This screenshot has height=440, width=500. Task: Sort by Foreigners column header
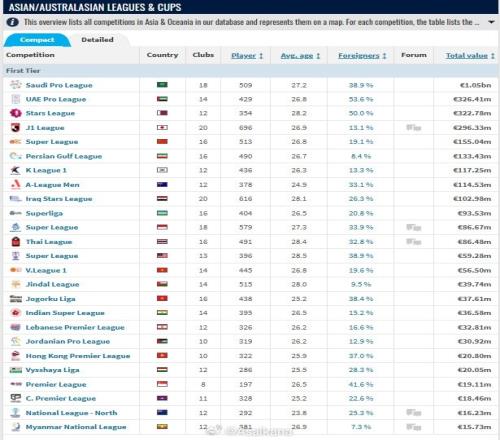tap(362, 56)
